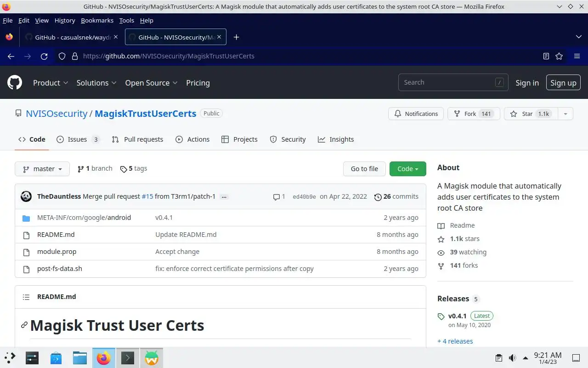Click the Pricing link

tap(198, 83)
